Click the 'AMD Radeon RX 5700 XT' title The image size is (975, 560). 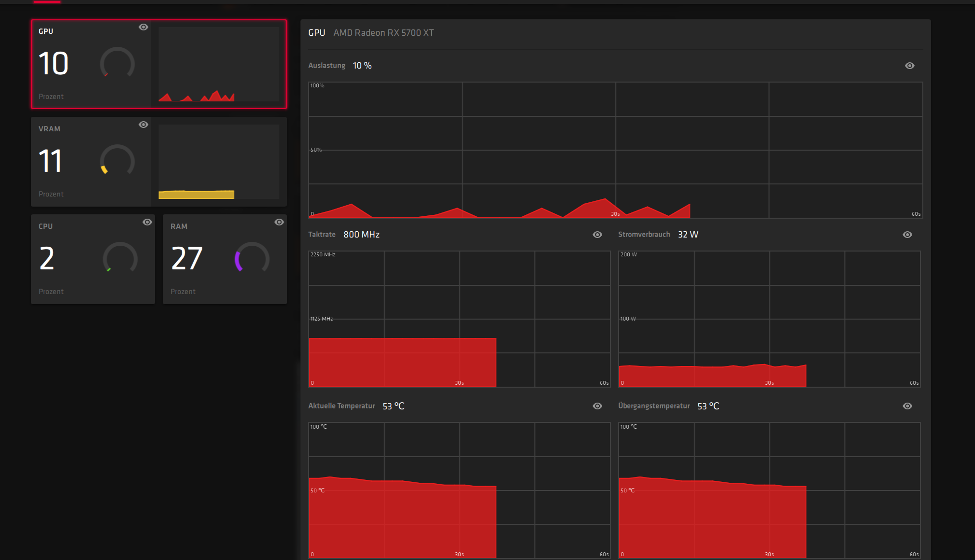383,33
